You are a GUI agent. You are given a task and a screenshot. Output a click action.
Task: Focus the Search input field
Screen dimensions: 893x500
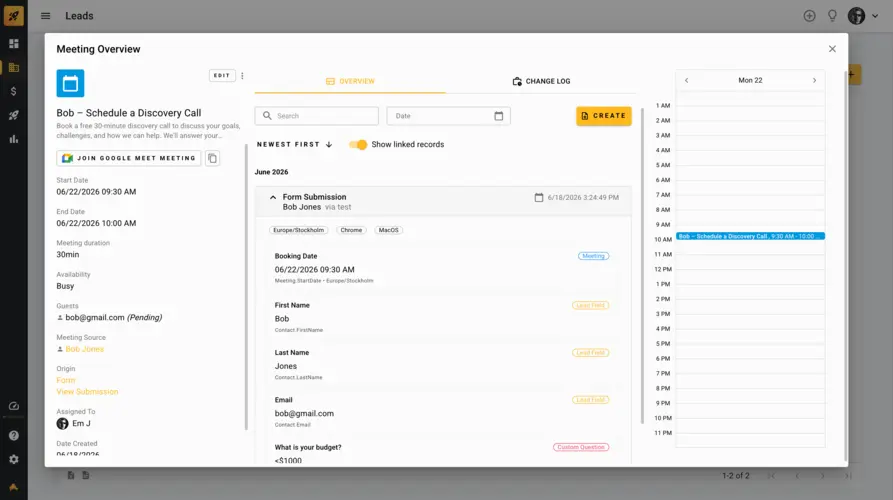317,116
